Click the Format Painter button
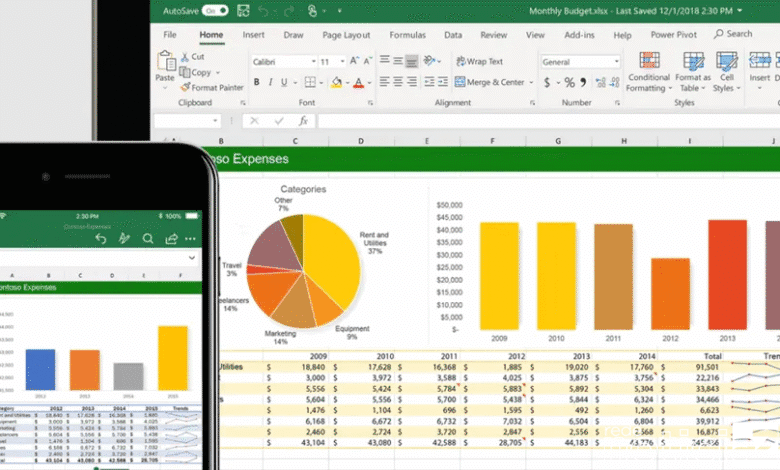The height and width of the screenshot is (470, 780). [x=212, y=88]
